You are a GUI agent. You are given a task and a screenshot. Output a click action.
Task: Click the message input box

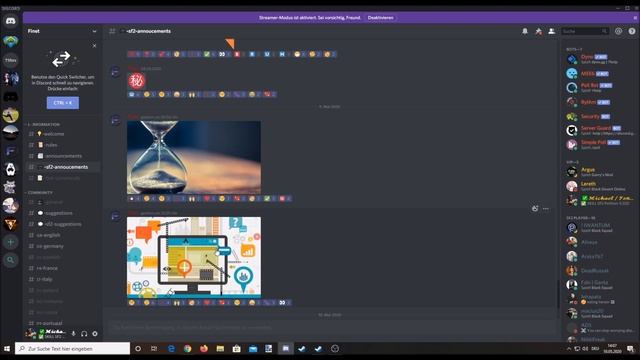coord(331,327)
